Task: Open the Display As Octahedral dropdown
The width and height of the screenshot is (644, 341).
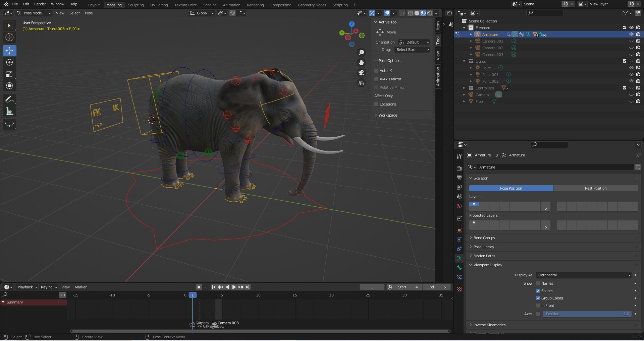Action: click(x=584, y=275)
